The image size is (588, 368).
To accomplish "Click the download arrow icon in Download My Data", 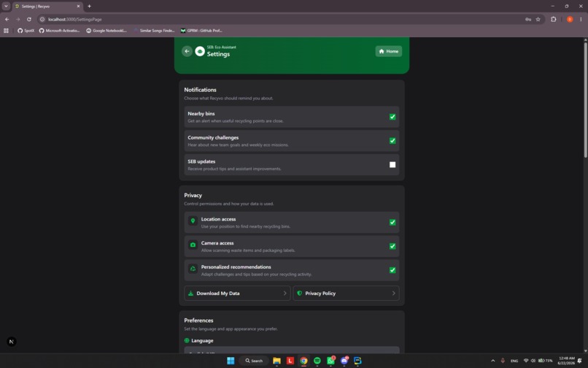I will [190, 294].
